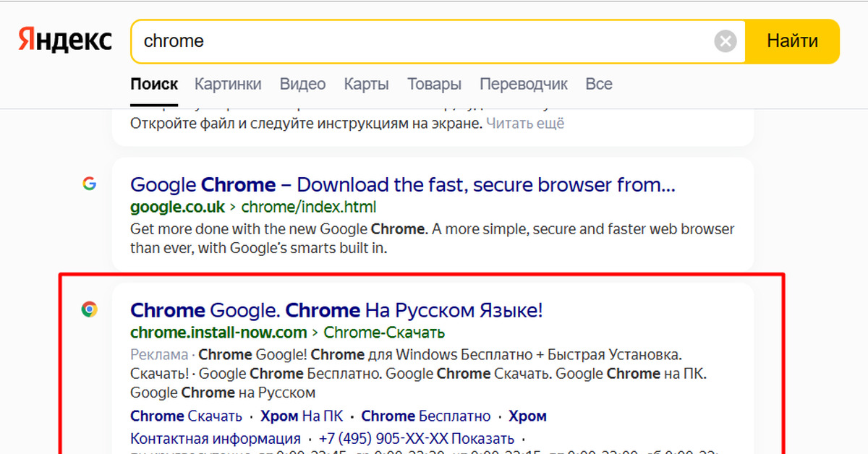Viewport: 868px width, 454px height.
Task: Open the Переводчик tab
Action: (524, 84)
